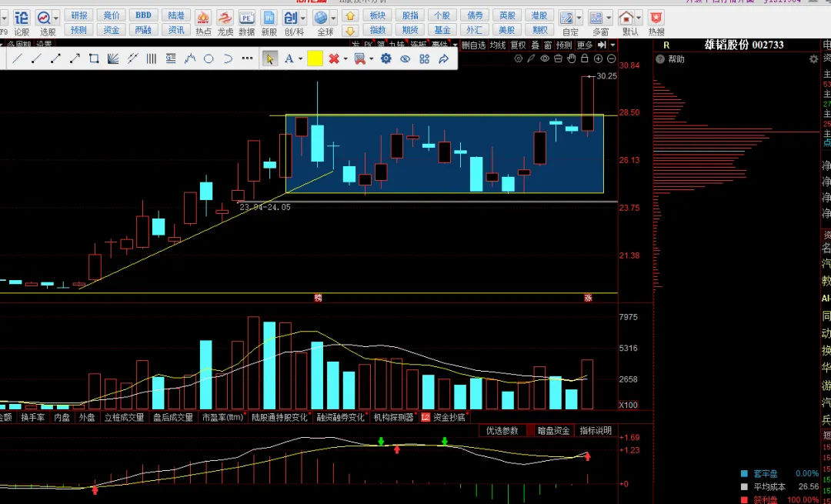This screenshot has height=504, width=831.
Task: Click the 研报 research reports button
Action: 79,15
